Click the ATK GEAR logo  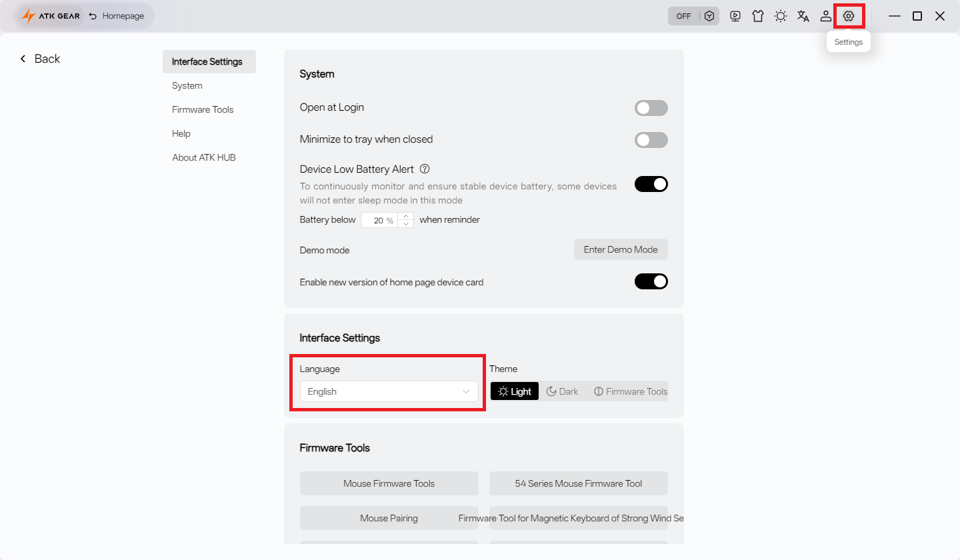click(x=51, y=16)
